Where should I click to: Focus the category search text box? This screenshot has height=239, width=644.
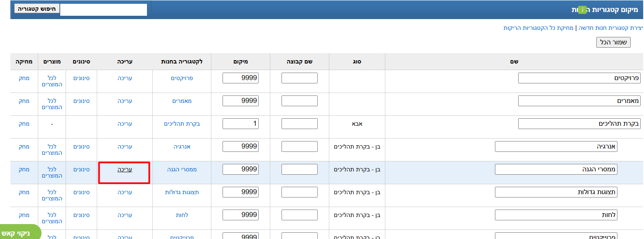tap(104, 10)
